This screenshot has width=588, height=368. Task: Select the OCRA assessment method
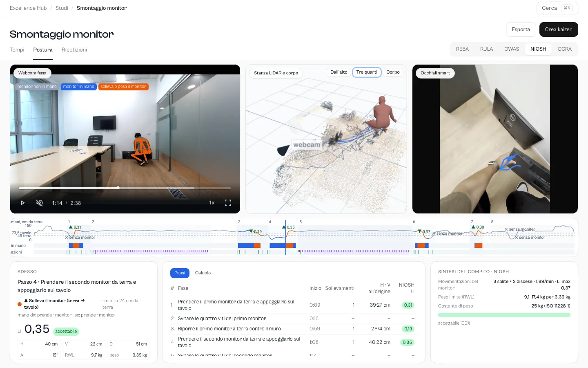(x=564, y=49)
